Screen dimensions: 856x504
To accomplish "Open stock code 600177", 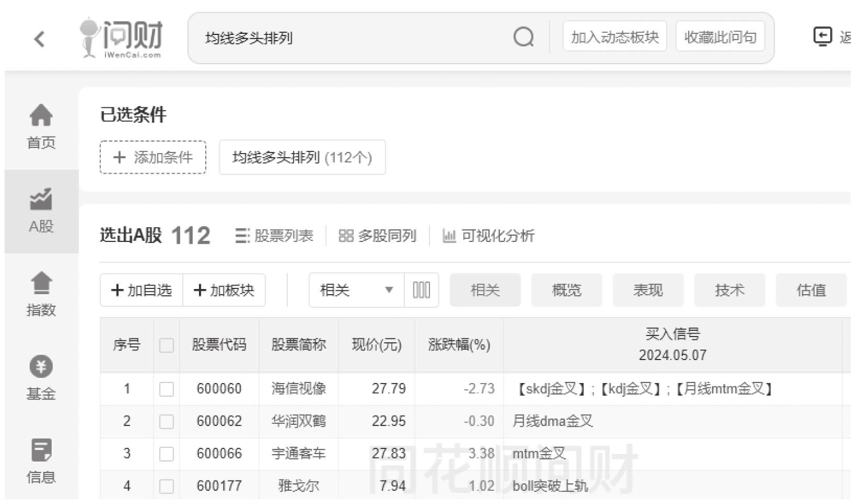I will (219, 486).
